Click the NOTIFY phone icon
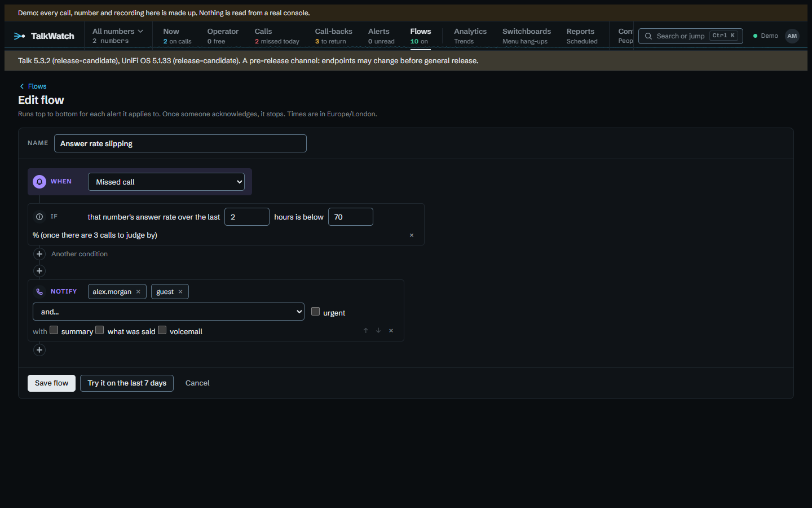Image resolution: width=812 pixels, height=508 pixels. point(39,292)
